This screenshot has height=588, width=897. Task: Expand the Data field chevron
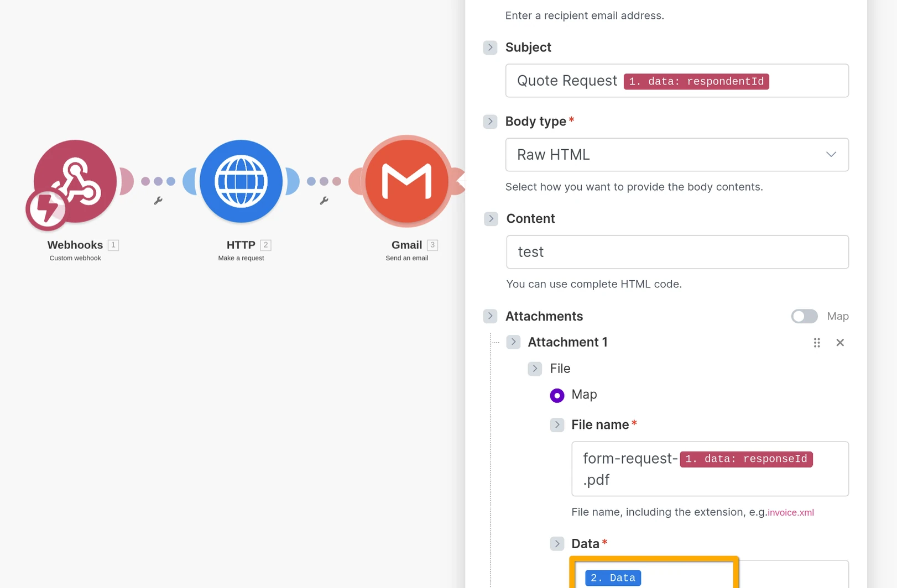[x=557, y=543]
